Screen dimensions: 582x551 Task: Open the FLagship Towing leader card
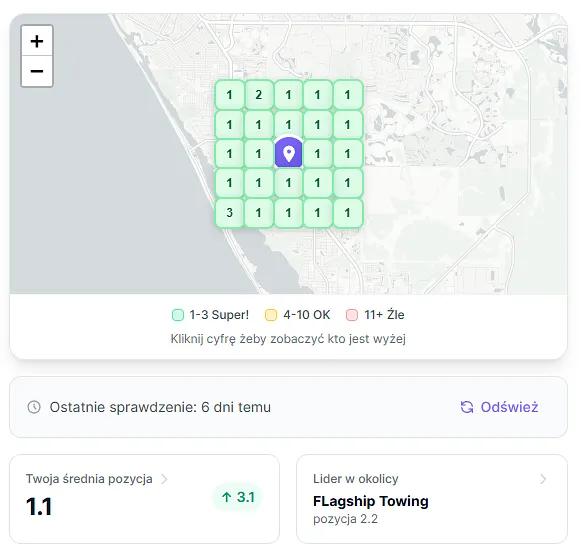click(x=432, y=499)
